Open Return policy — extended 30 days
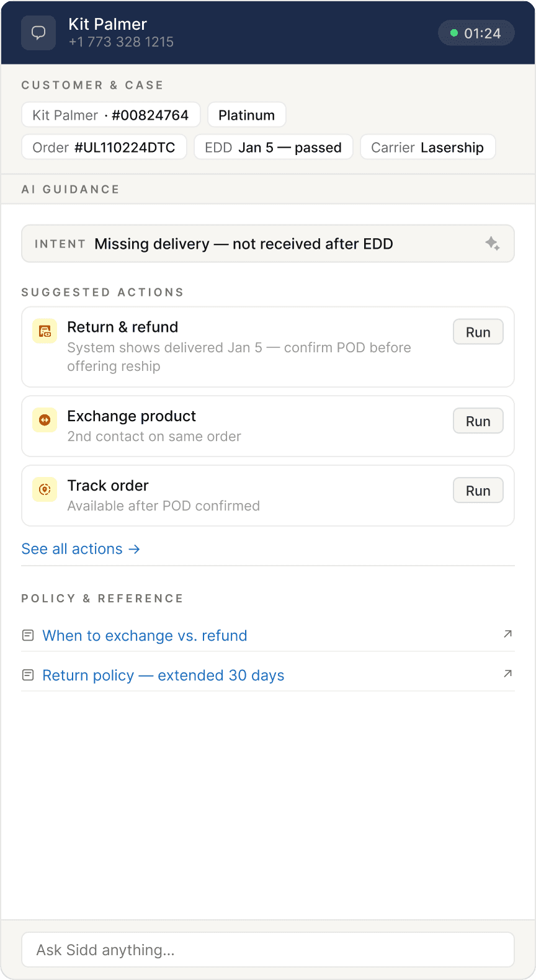Viewport: 536px width, 980px height. [163, 675]
